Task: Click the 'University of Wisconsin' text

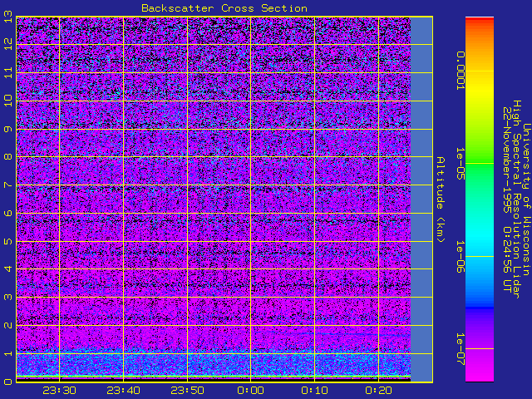Action: point(526,199)
